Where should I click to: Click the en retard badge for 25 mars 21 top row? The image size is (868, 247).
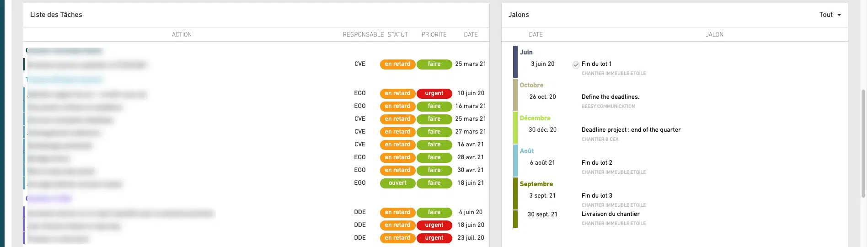(x=397, y=64)
